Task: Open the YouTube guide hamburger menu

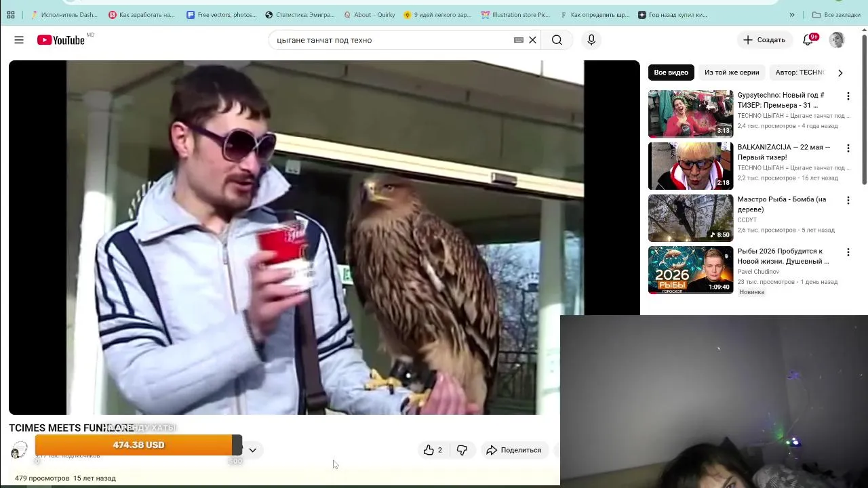Action: 19,40
